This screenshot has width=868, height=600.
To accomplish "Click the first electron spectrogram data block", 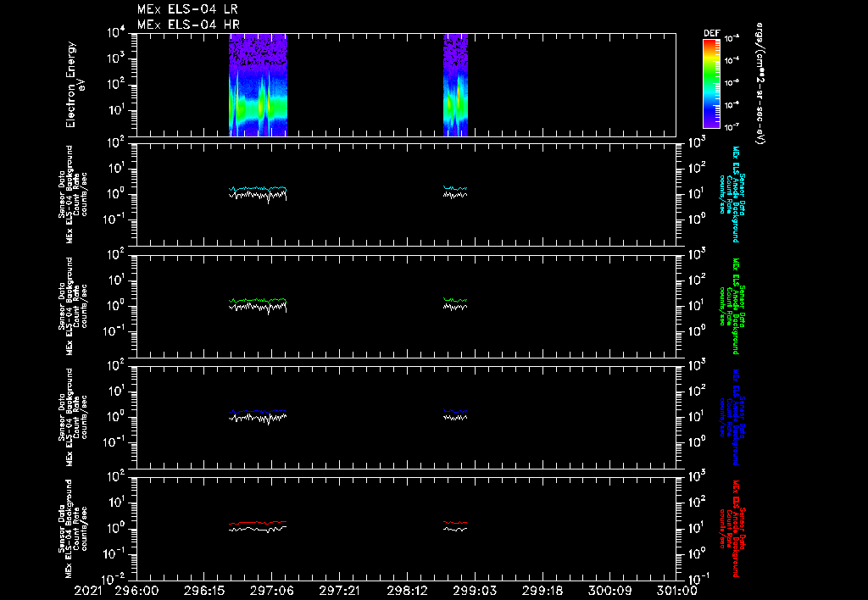I will [x=258, y=85].
